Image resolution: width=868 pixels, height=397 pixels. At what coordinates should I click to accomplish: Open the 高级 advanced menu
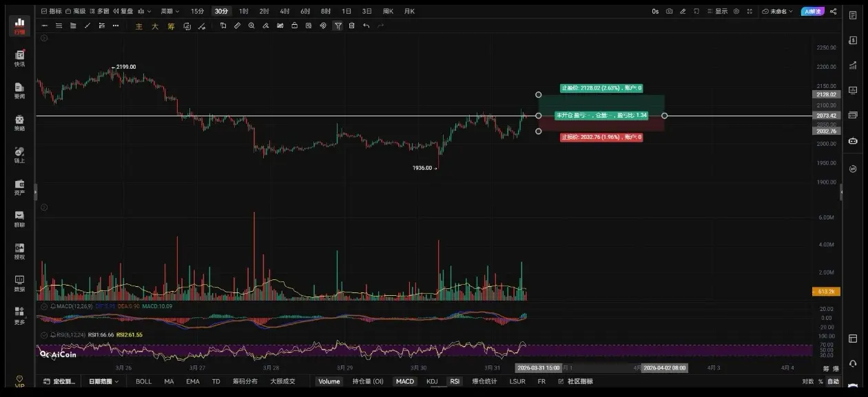(76, 11)
